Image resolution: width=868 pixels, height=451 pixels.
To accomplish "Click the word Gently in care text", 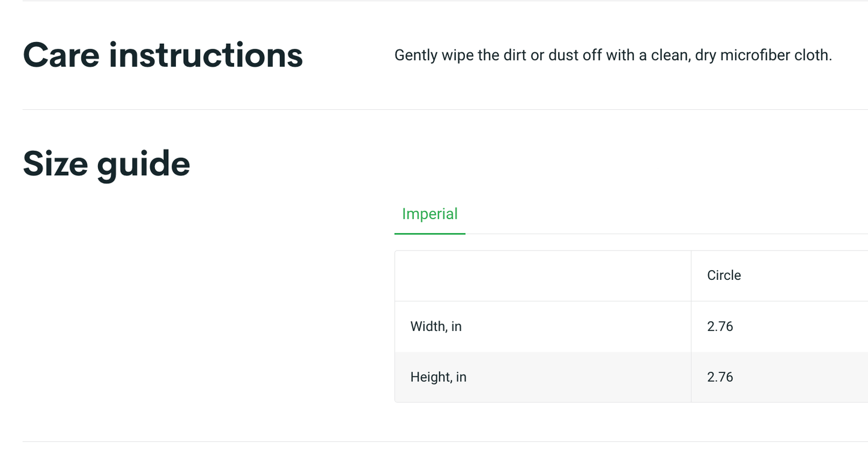I will [416, 56].
